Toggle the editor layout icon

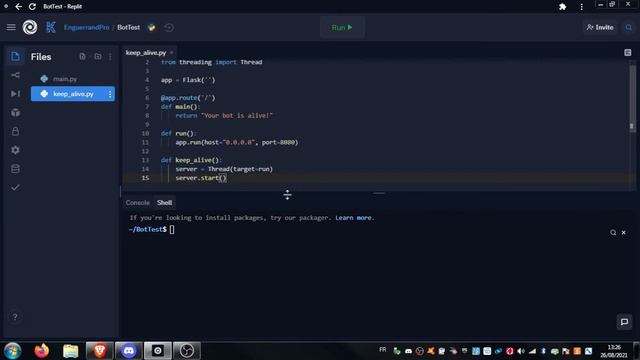tap(627, 53)
